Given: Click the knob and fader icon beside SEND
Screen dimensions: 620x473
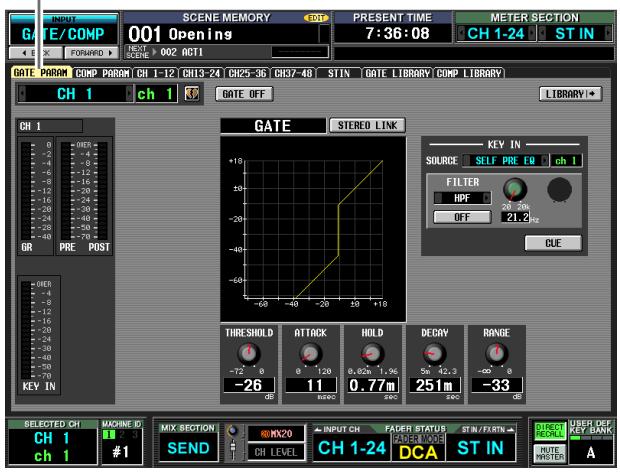Looking at the screenshot, I should pos(233,442).
